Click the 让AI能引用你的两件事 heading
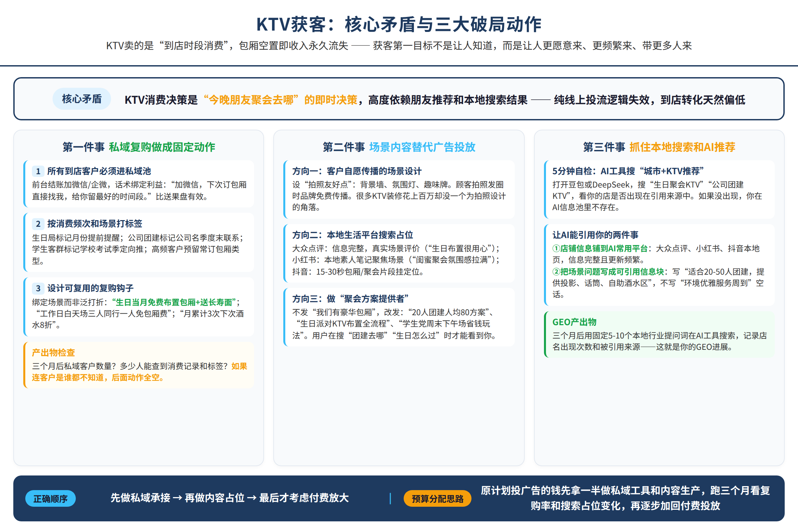798x532 pixels. pyautogui.click(x=596, y=235)
